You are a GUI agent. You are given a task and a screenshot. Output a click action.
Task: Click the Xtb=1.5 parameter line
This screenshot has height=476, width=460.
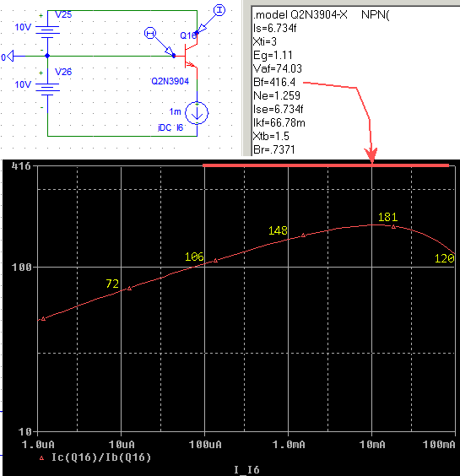pyautogui.click(x=271, y=136)
